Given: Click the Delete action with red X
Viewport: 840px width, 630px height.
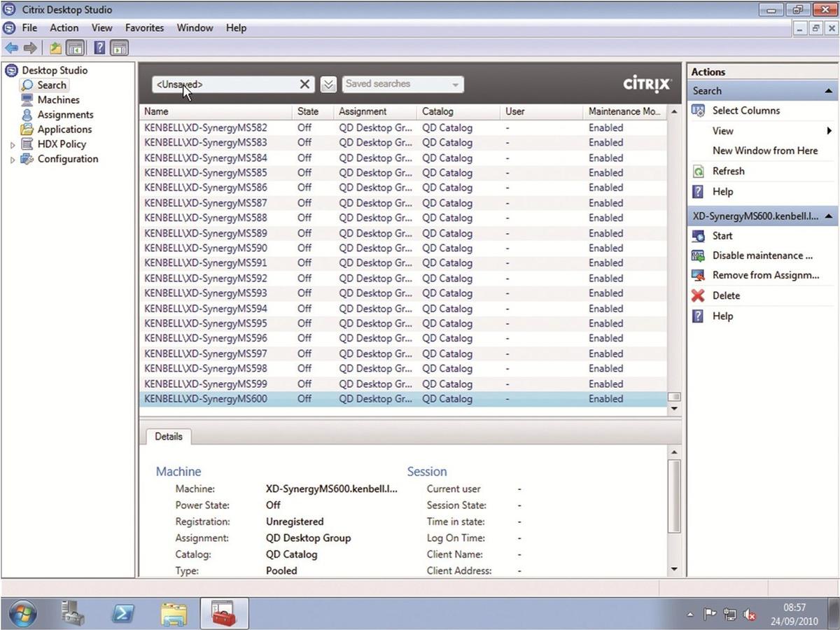Looking at the screenshot, I should (x=726, y=295).
